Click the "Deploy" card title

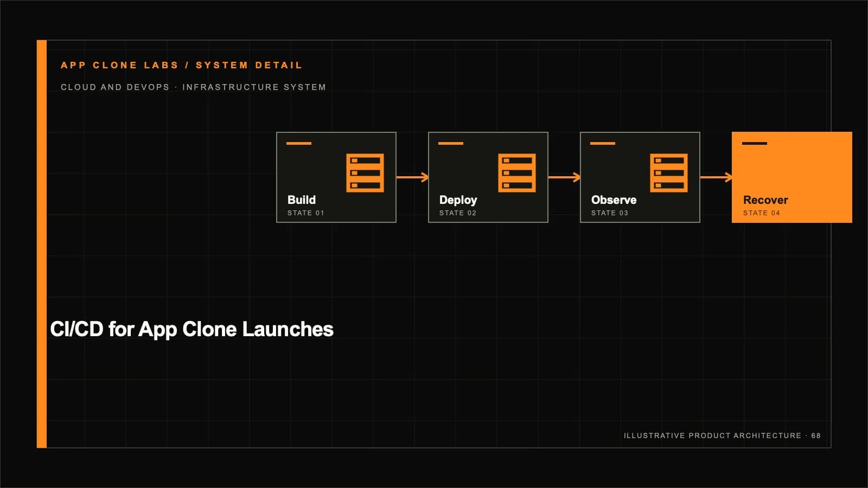pyautogui.click(x=458, y=201)
